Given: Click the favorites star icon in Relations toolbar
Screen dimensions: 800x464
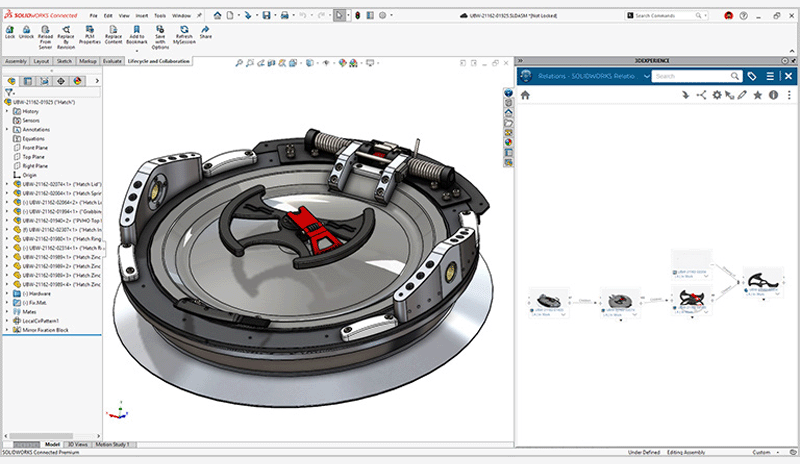Looking at the screenshot, I should [757, 95].
